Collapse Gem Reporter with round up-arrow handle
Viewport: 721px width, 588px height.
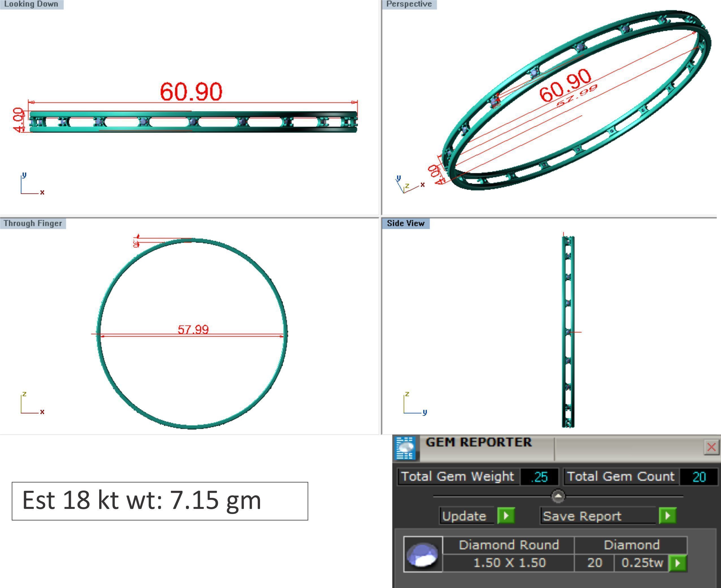[558, 496]
